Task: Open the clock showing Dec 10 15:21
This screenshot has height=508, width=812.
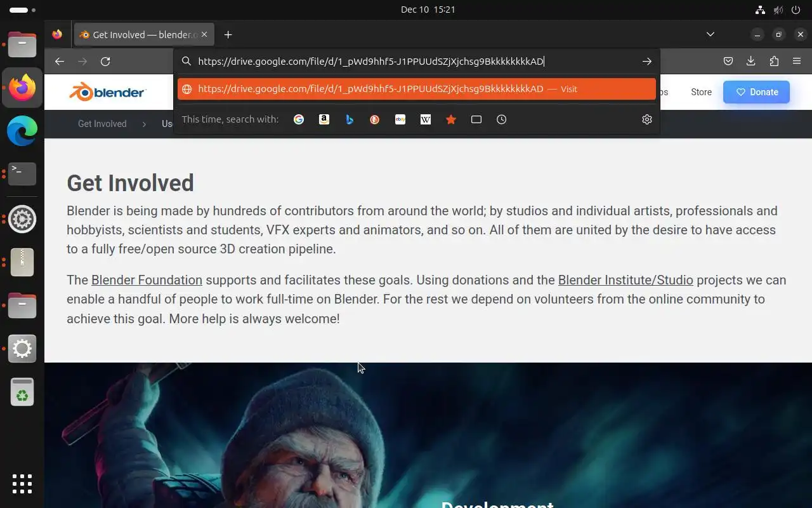Action: pos(428,10)
